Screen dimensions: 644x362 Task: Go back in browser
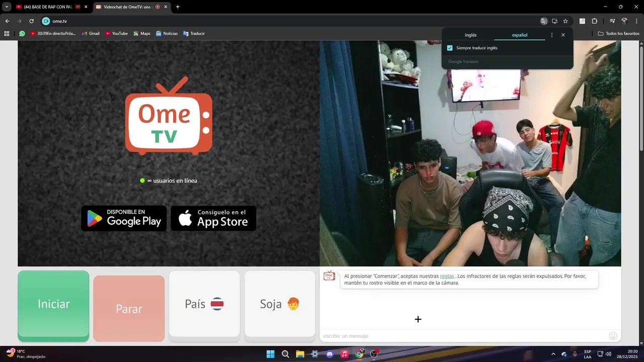point(7,21)
